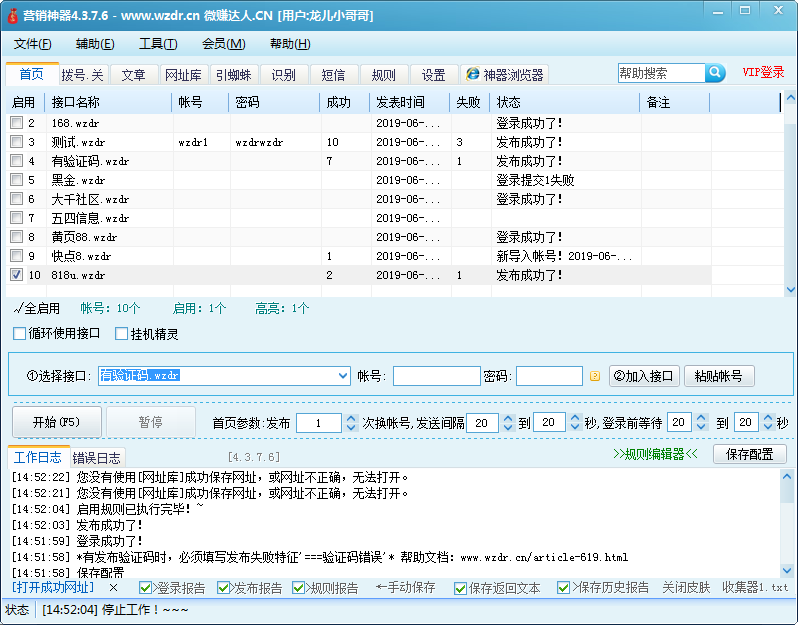Click the X icon next to 打开成功网址
798x625 pixels.
113,588
